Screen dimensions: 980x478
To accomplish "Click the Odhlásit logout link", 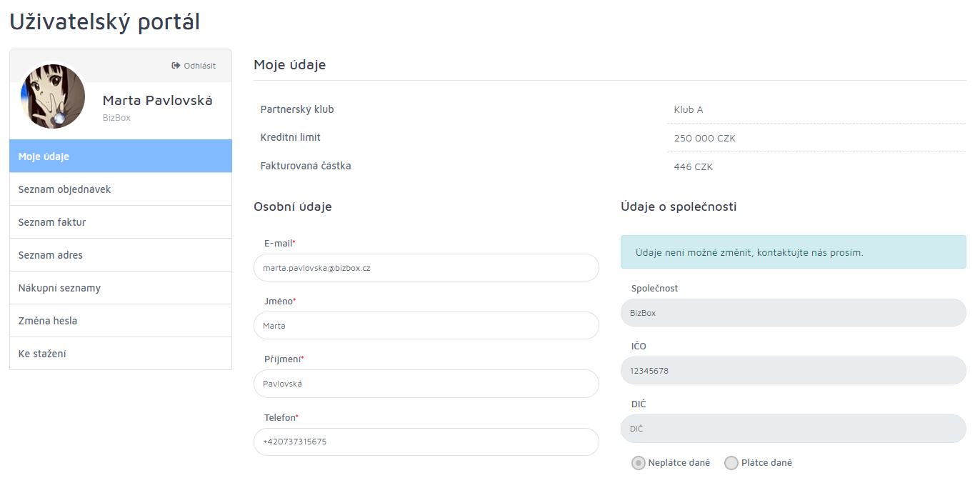I will [x=199, y=66].
